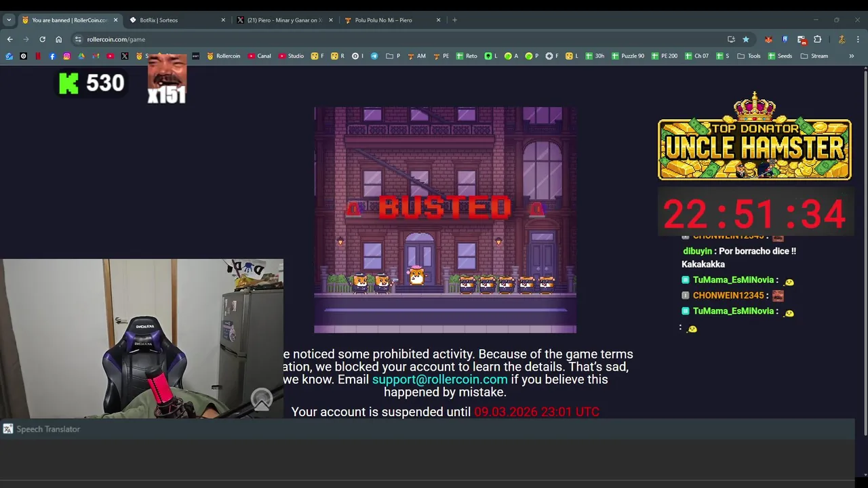This screenshot has height=488, width=868.
Task: Open the Reto spreadsheet bookmark
Action: pos(467,56)
